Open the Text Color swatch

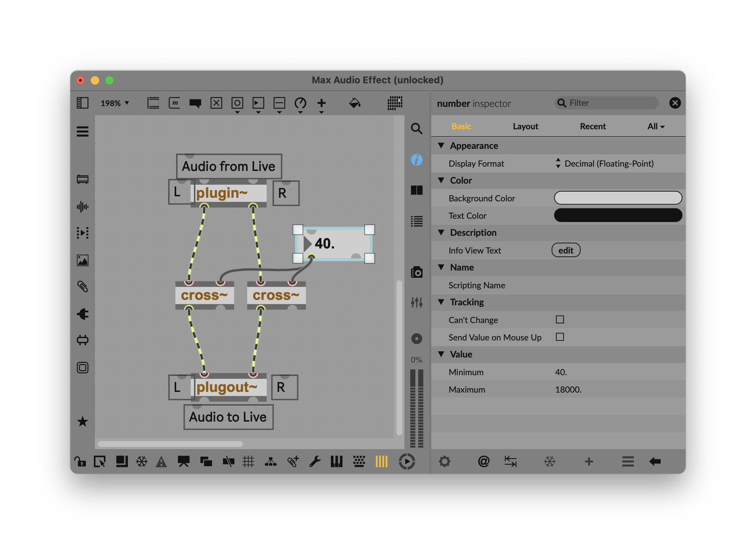point(618,215)
